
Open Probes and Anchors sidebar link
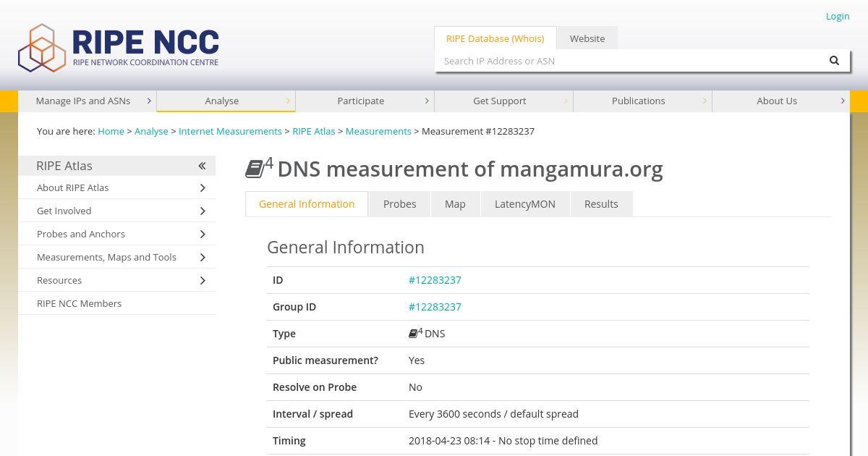click(81, 234)
